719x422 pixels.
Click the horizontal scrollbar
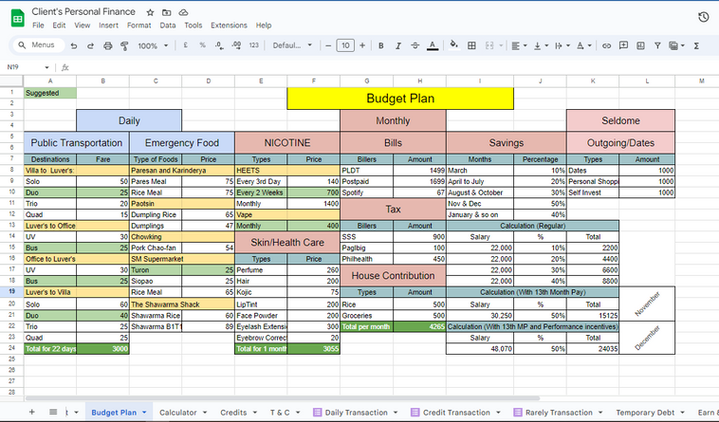click(282, 399)
